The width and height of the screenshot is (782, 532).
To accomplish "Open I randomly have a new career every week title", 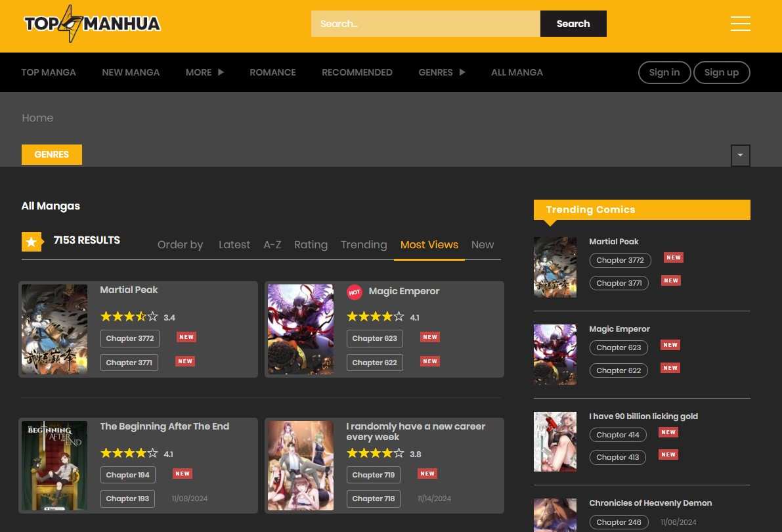I will click(x=416, y=432).
